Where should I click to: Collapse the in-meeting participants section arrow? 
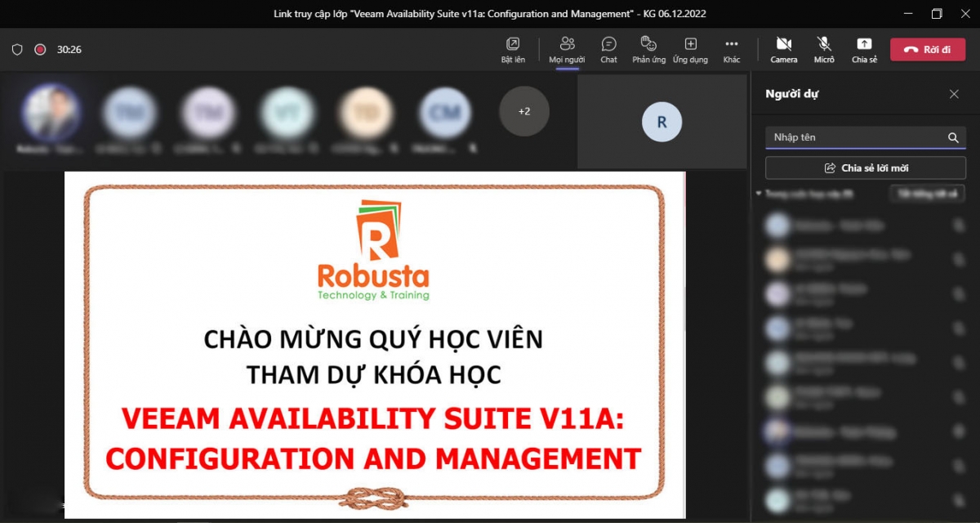pos(759,194)
